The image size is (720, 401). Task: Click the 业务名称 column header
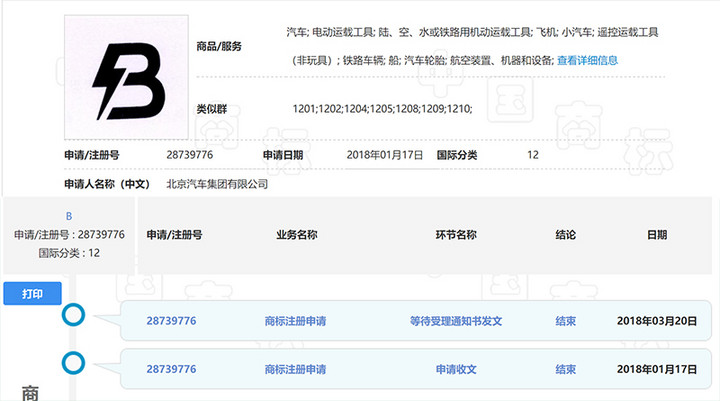[x=297, y=235]
